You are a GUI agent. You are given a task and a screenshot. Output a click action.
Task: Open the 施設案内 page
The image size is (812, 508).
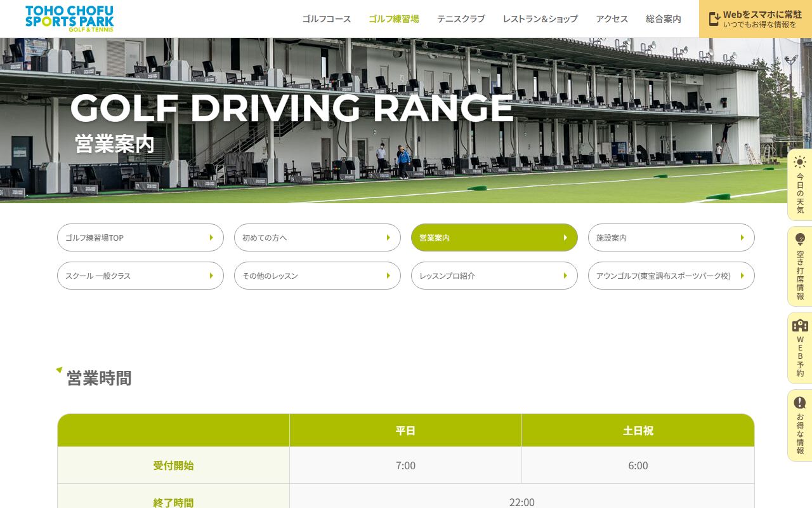(x=671, y=237)
